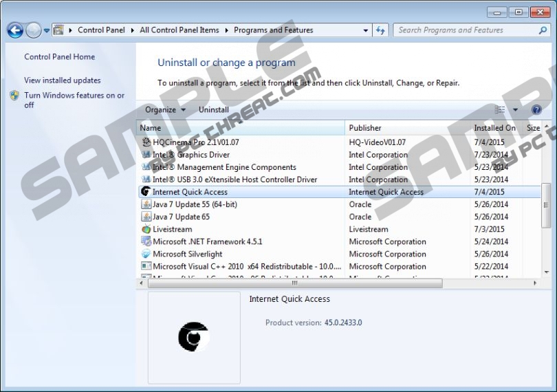This screenshot has height=392, width=557.
Task: Select the HQCinema Pro 2.1V01.07 icon
Action: (146, 142)
